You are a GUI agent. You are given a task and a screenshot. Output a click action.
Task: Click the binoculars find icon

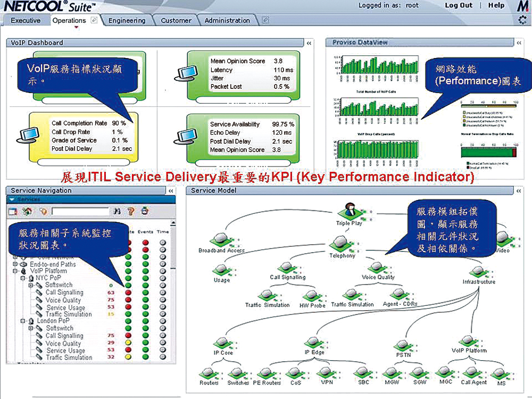(x=117, y=211)
